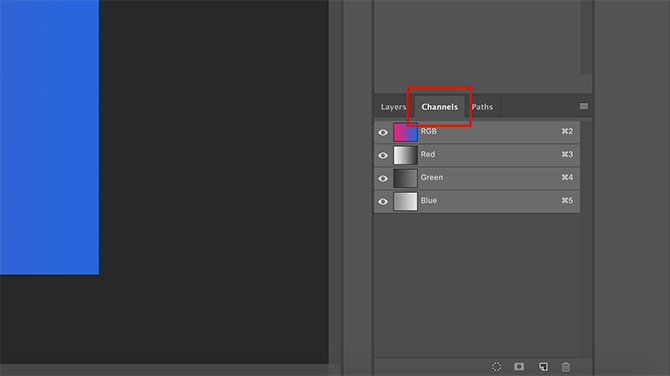Click the ⌘4 shortcut in Green row
Viewport: 670px width, 376px height.
[x=567, y=177]
